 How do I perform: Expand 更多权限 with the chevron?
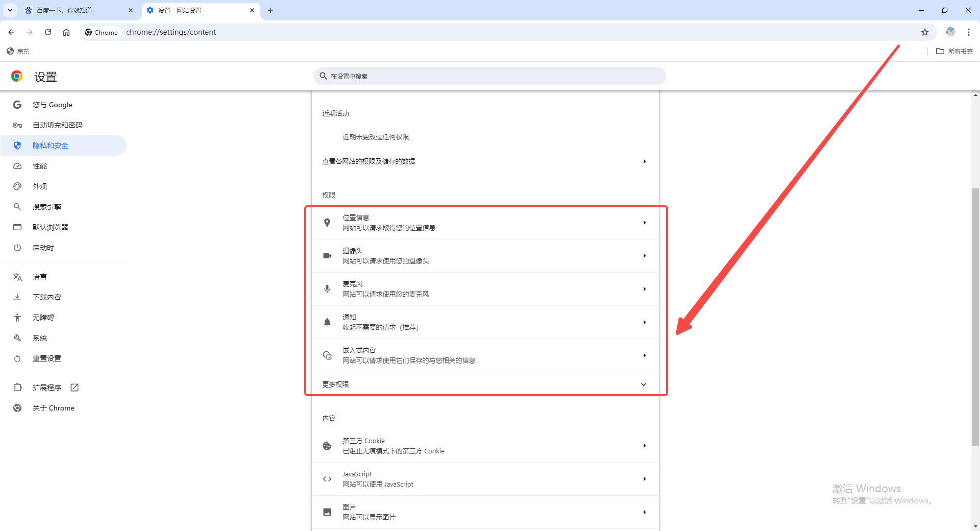644,384
